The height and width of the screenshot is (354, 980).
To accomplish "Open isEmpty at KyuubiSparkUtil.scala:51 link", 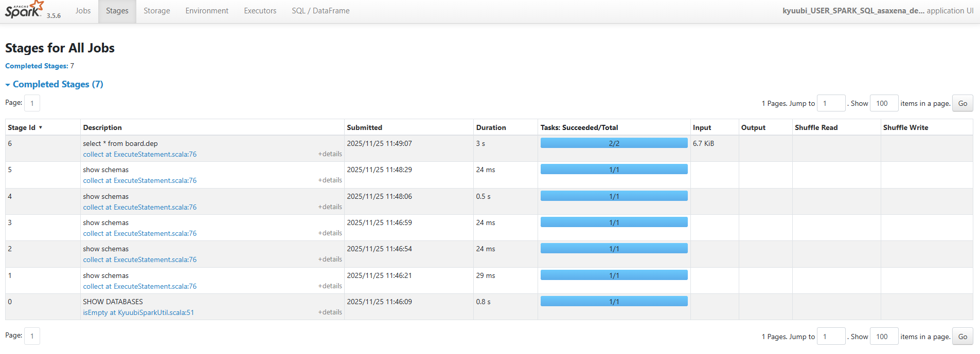I will coord(138,312).
